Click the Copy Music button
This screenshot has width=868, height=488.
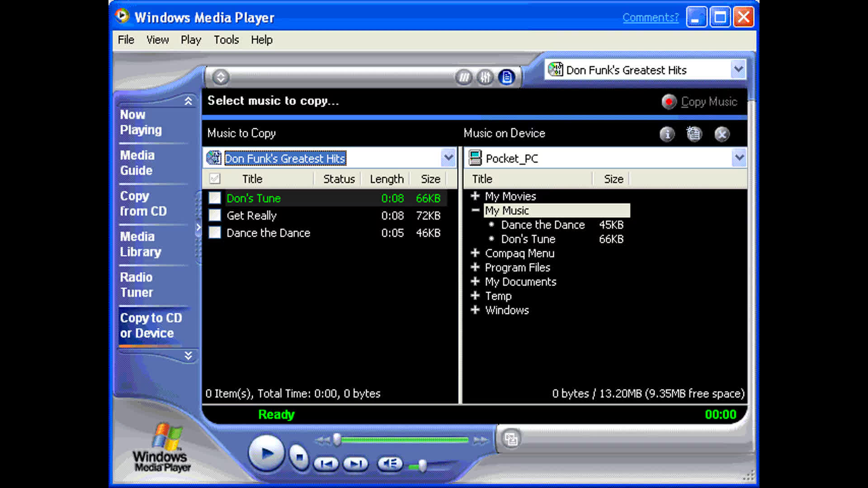tap(699, 102)
